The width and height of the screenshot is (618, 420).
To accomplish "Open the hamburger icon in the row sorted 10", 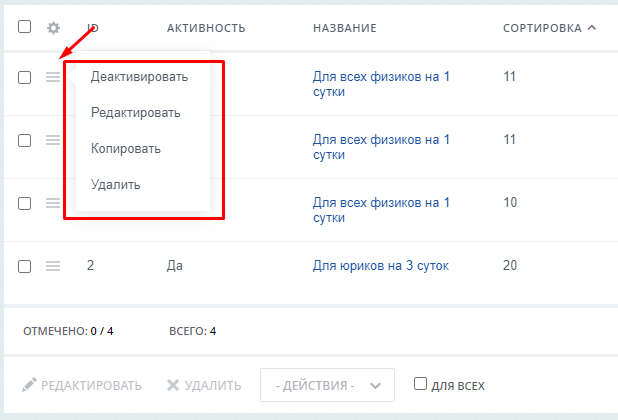I will 53,203.
